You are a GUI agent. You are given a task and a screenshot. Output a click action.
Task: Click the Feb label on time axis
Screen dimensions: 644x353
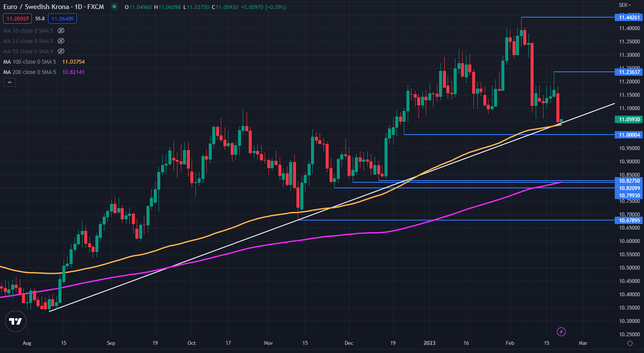coord(510,343)
